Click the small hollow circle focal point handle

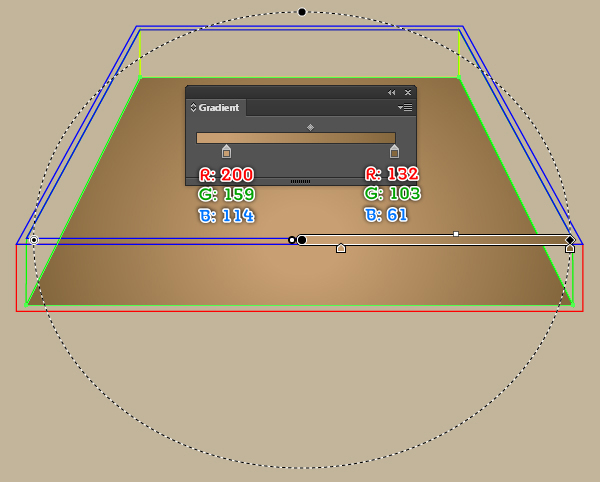point(292,240)
